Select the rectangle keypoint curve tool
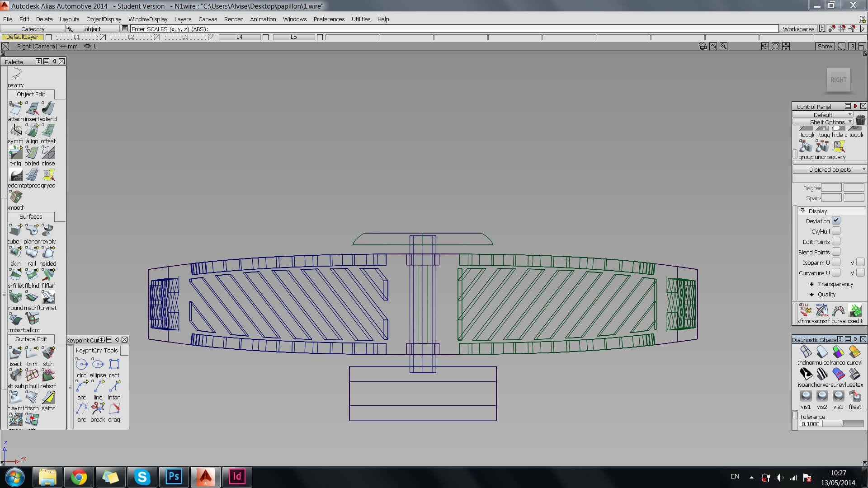Screen dimensions: 868x488 pyautogui.click(x=114, y=364)
